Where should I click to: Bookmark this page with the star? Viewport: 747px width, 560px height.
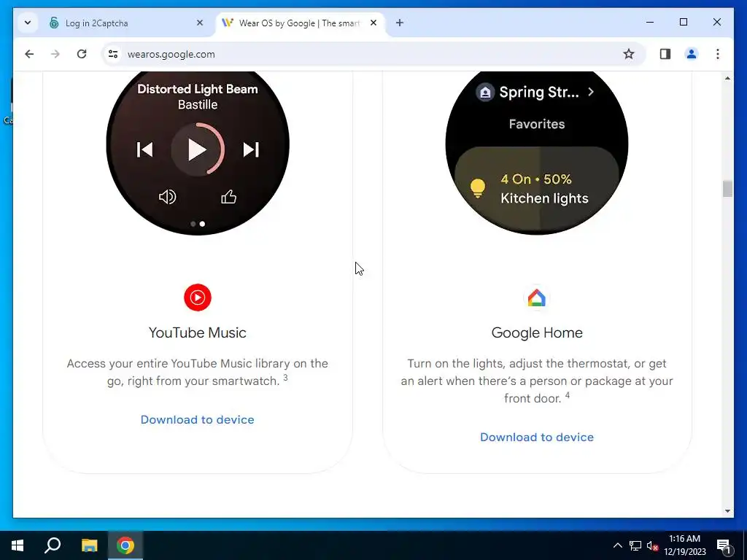[x=629, y=54]
